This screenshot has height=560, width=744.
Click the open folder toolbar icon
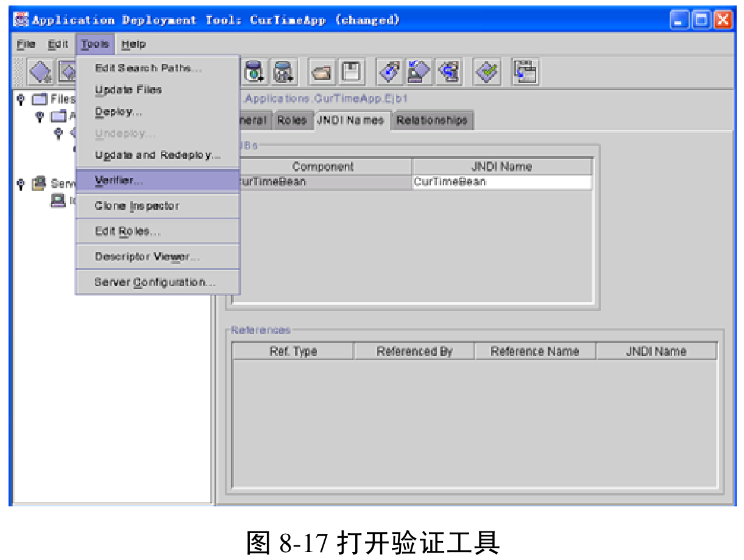321,73
